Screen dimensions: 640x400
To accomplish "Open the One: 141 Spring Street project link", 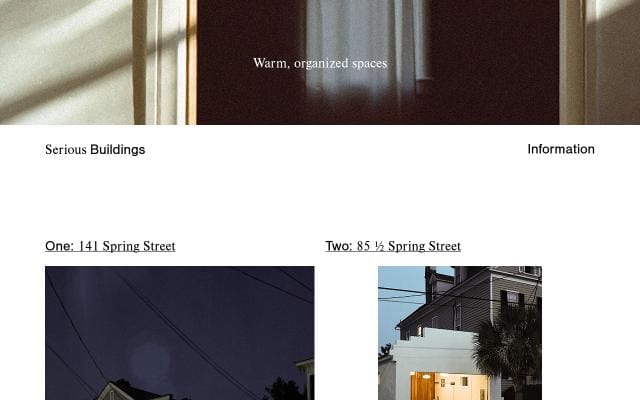I will click(110, 246).
